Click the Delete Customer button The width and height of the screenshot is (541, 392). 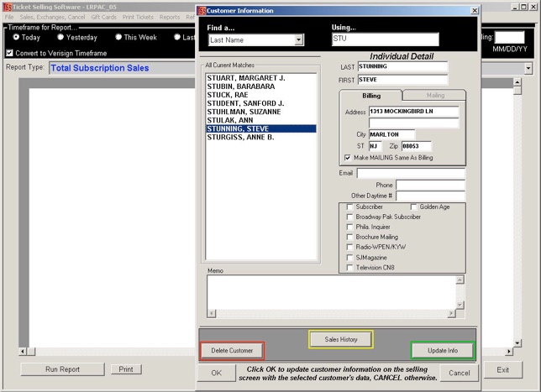pos(232,350)
